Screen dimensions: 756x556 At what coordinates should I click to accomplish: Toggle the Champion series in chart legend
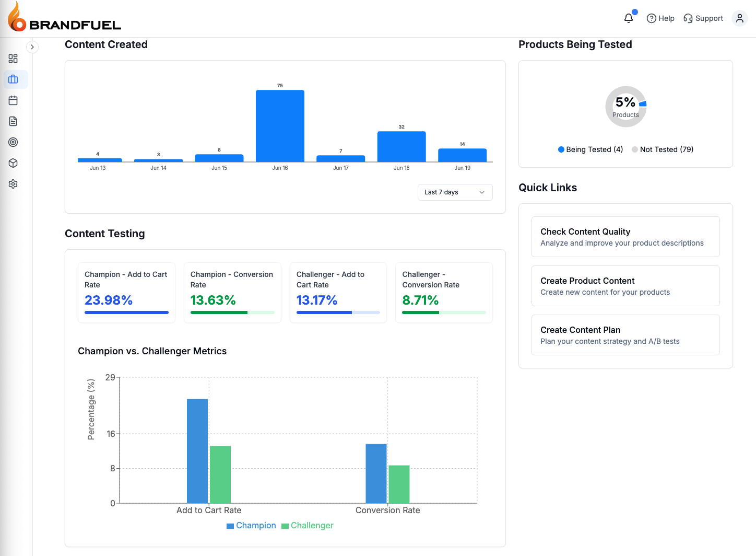point(251,525)
